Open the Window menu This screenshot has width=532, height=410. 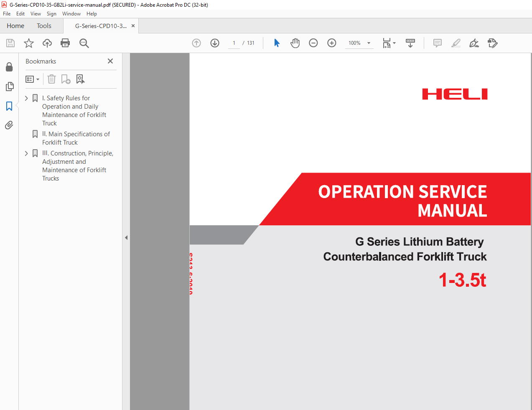coord(71,14)
